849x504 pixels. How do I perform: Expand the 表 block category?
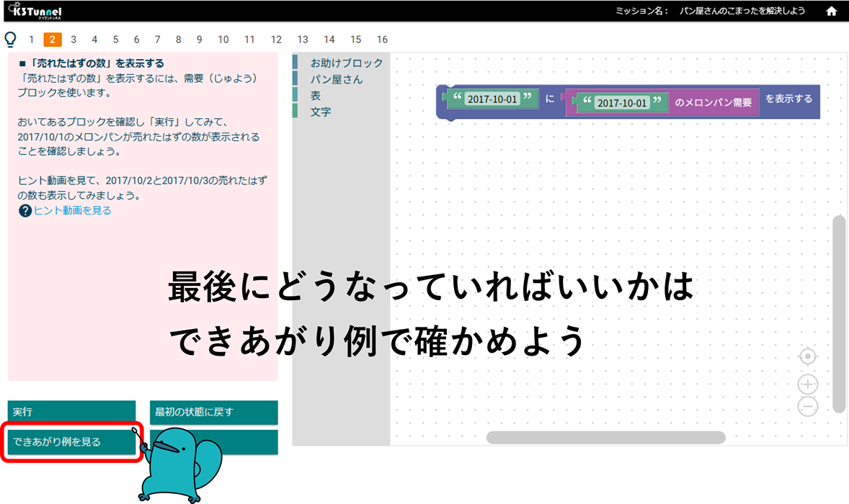tap(316, 95)
